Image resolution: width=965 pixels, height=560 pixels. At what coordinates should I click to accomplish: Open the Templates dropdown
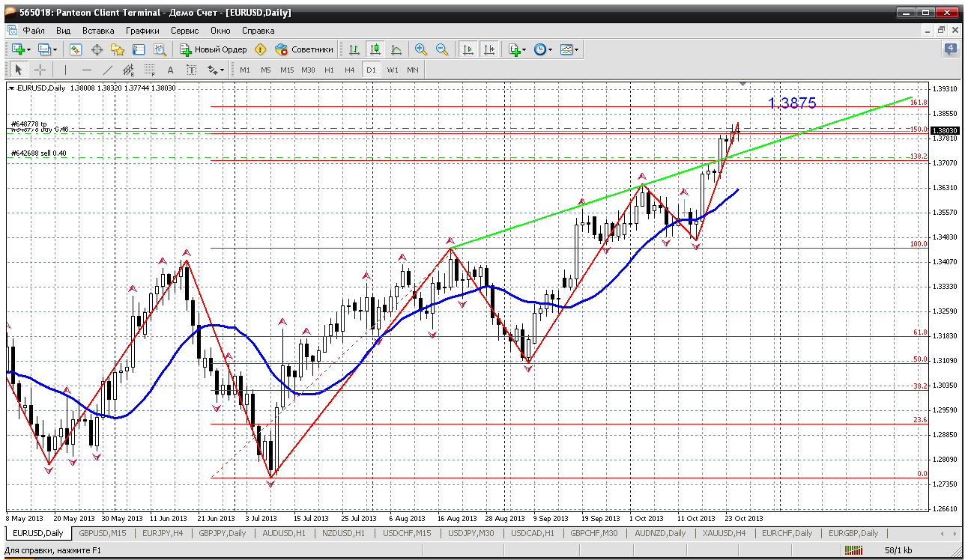point(569,49)
